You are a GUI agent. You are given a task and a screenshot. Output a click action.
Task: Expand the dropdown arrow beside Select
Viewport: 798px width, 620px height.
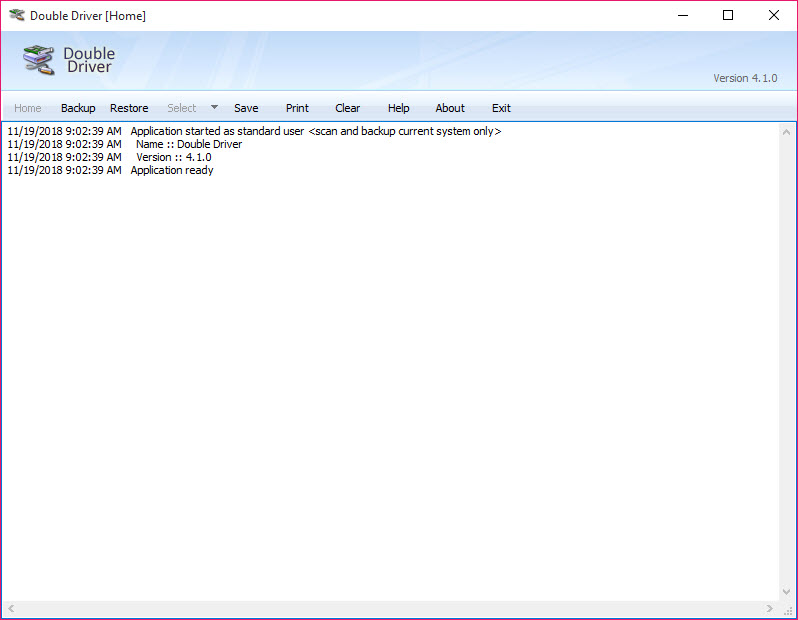click(214, 108)
